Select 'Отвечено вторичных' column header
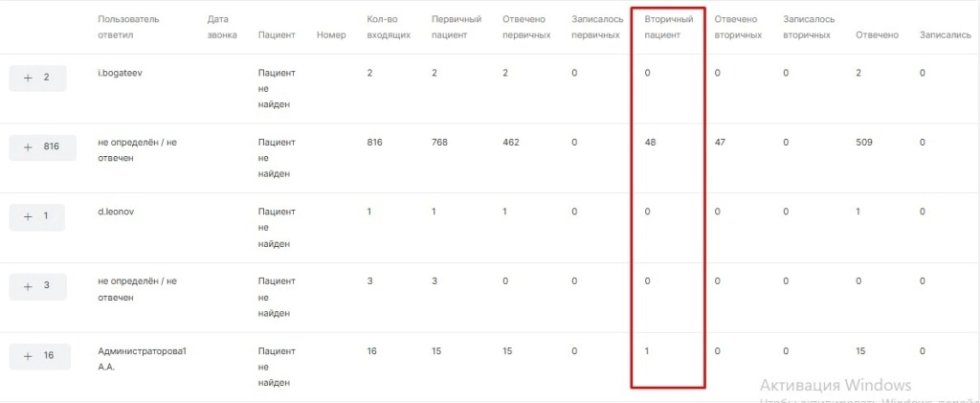 (x=738, y=27)
